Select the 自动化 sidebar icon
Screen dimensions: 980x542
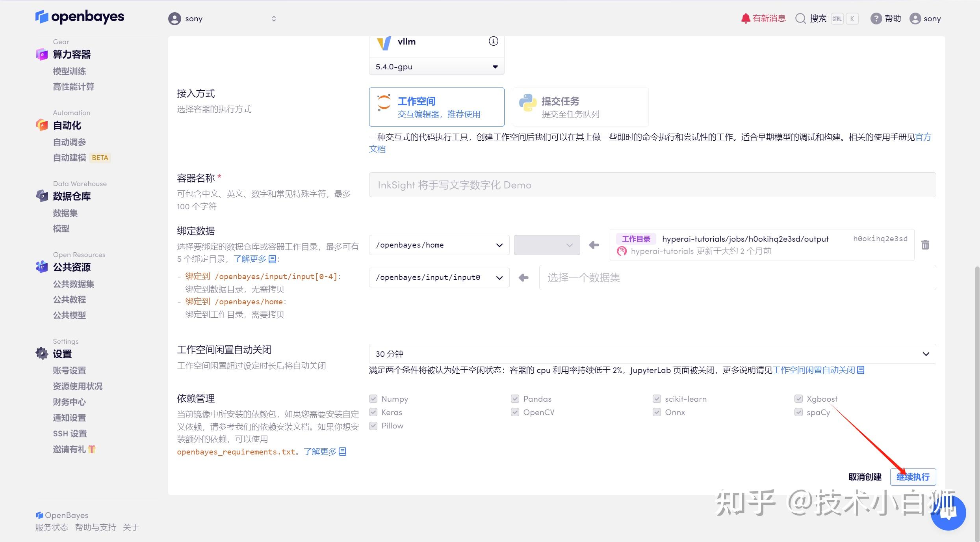(42, 125)
